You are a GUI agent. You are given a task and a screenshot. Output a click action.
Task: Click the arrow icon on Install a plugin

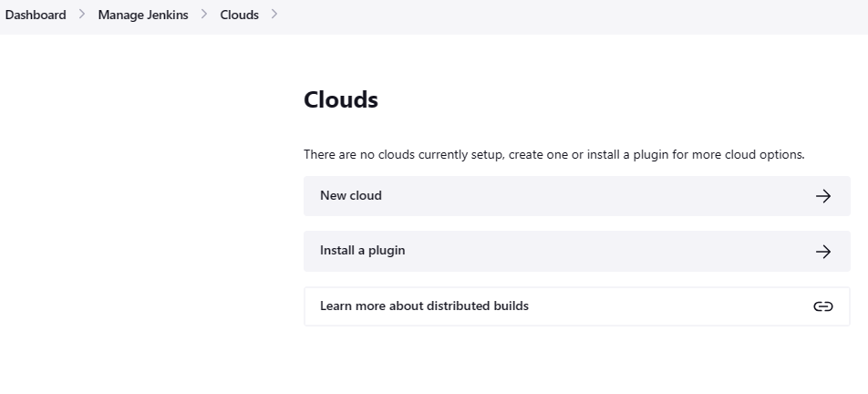click(x=823, y=252)
